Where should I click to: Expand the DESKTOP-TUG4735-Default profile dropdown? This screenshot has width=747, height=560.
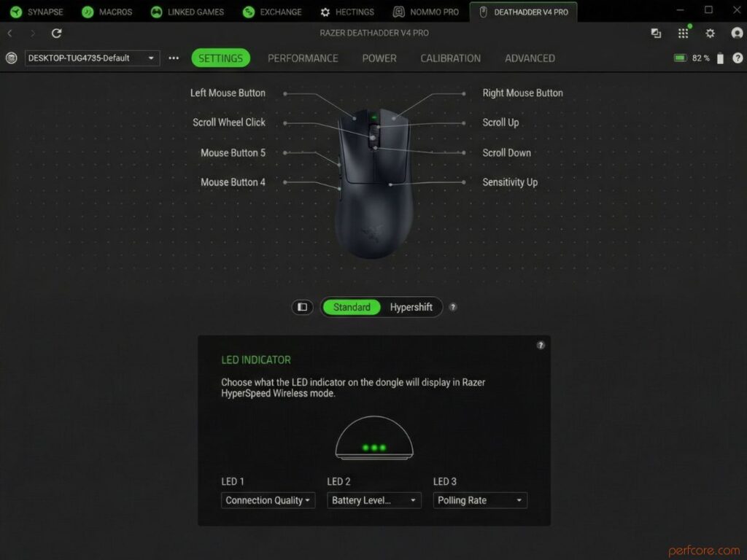(92, 58)
